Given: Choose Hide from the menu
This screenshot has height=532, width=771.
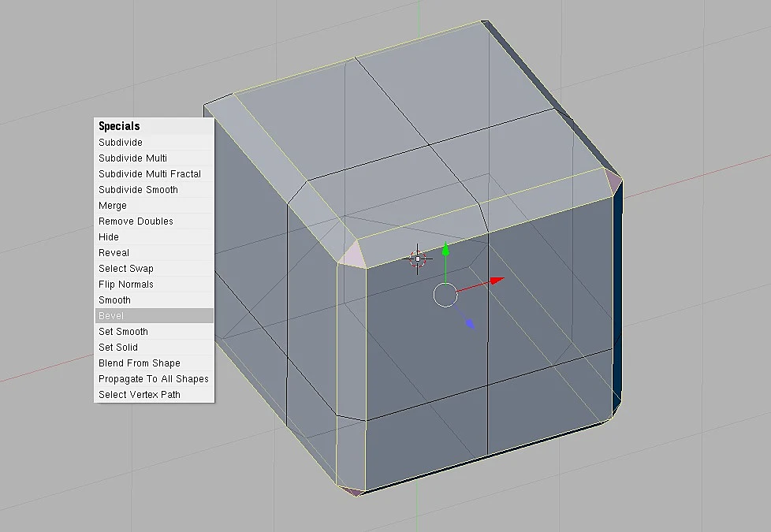Looking at the screenshot, I should (154, 237).
